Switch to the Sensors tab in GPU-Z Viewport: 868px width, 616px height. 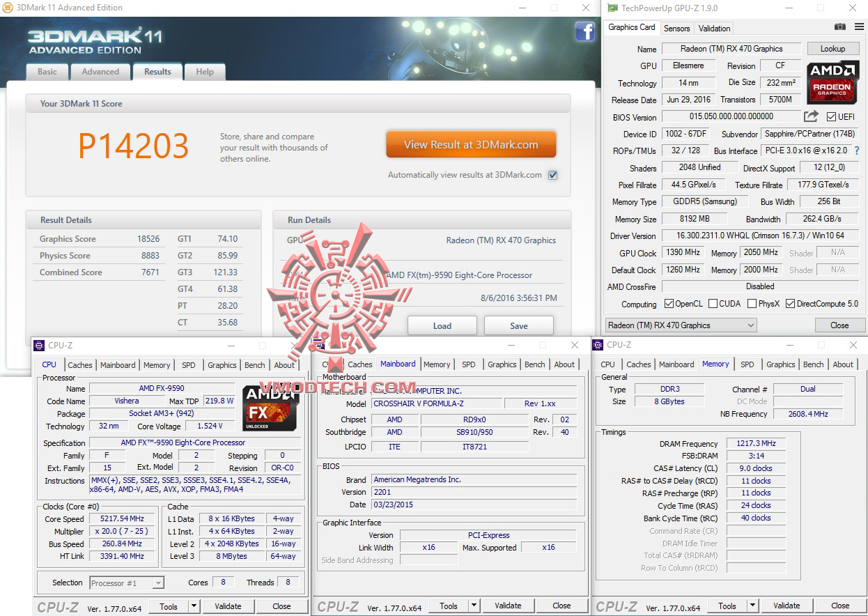[x=676, y=28]
